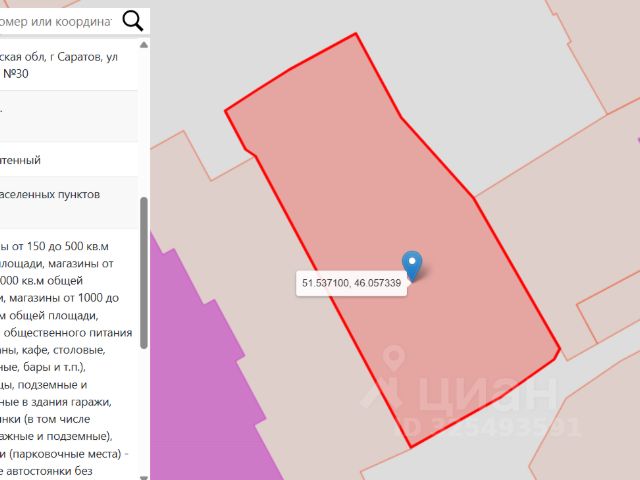This screenshot has width=640, height=480.
Task: Click the panel's scroll-up arrow
Action: (144, 45)
